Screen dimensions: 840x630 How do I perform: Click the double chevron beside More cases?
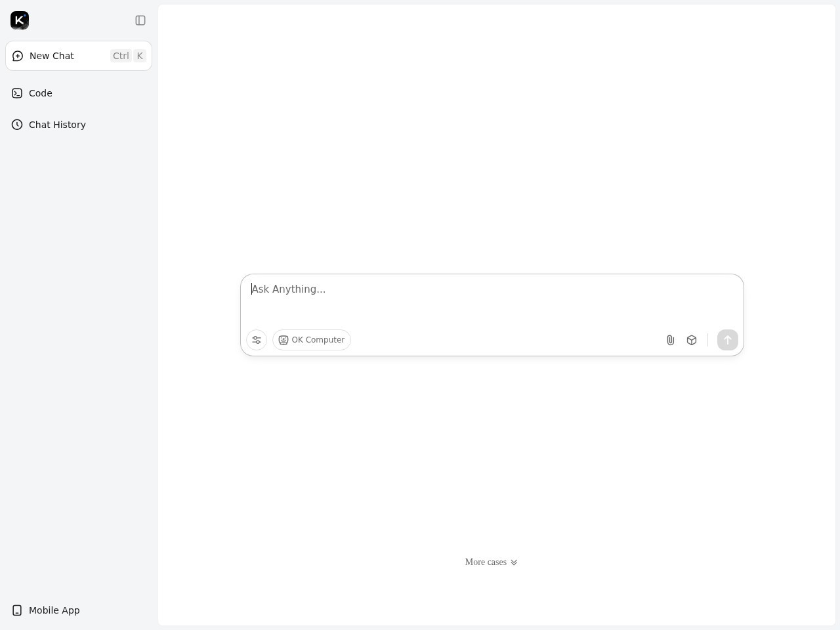514,562
